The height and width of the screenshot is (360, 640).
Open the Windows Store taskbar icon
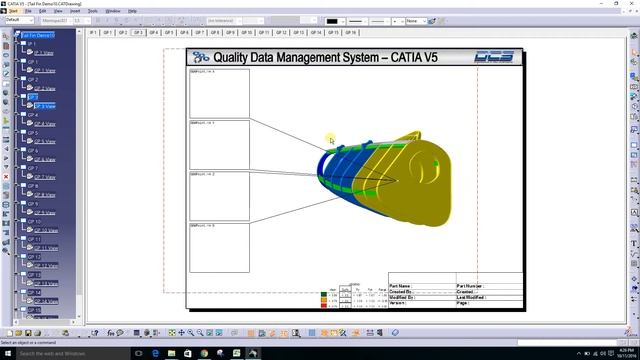click(x=188, y=353)
